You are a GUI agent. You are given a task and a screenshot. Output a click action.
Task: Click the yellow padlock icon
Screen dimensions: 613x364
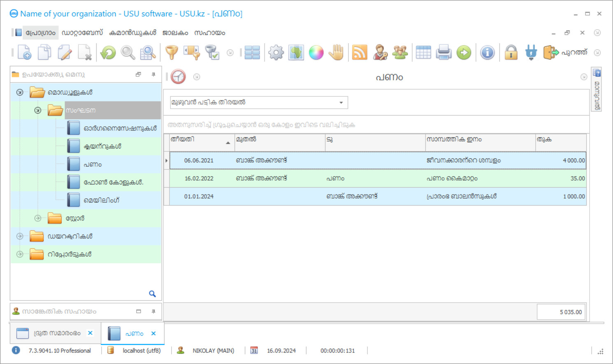tap(511, 53)
